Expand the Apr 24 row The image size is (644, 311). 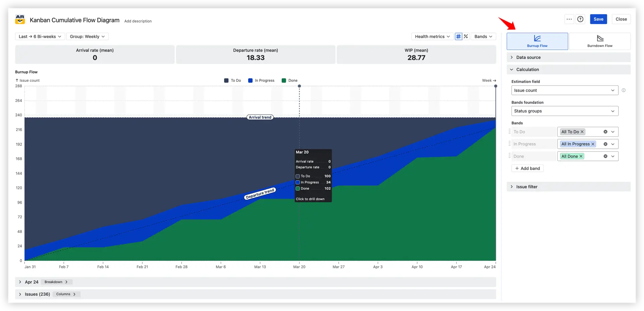20,282
